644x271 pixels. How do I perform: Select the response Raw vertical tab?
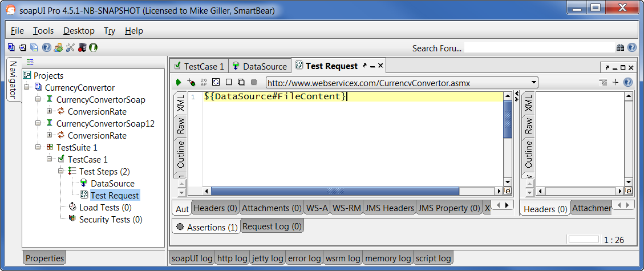(x=529, y=126)
